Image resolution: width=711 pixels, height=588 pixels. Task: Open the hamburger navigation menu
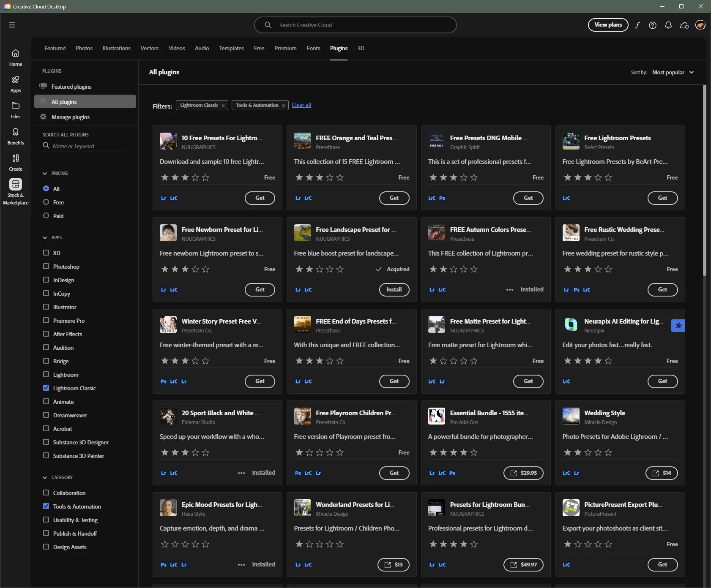pyautogui.click(x=12, y=25)
